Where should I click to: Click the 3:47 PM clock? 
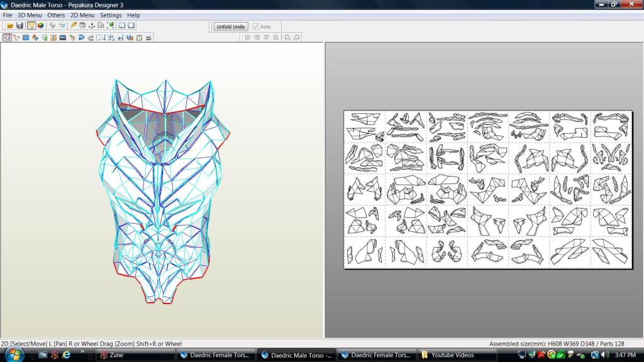tap(625, 355)
